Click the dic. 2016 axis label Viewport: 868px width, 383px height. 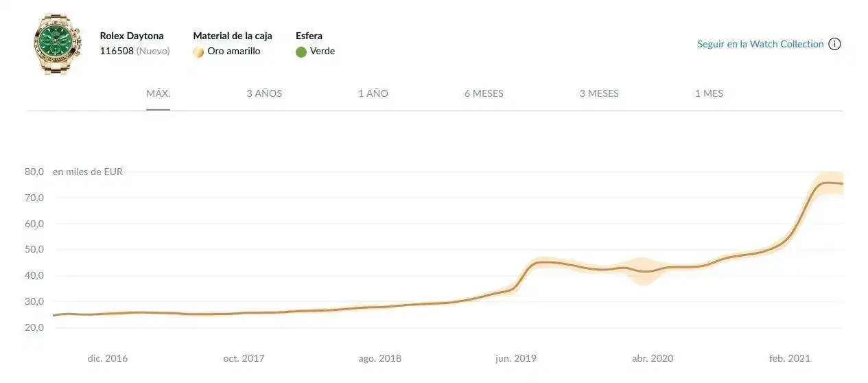coord(108,358)
